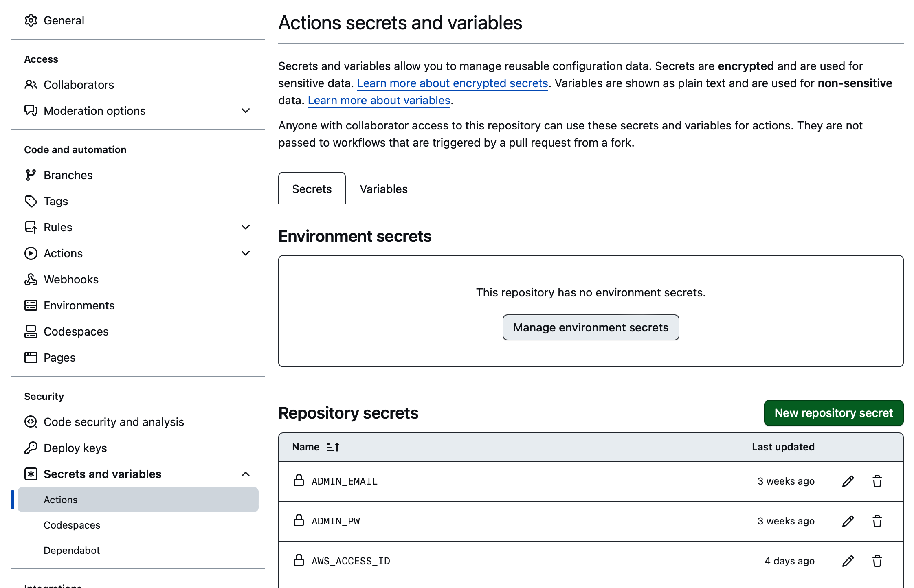Open the Webhooks settings page

pyautogui.click(x=71, y=279)
